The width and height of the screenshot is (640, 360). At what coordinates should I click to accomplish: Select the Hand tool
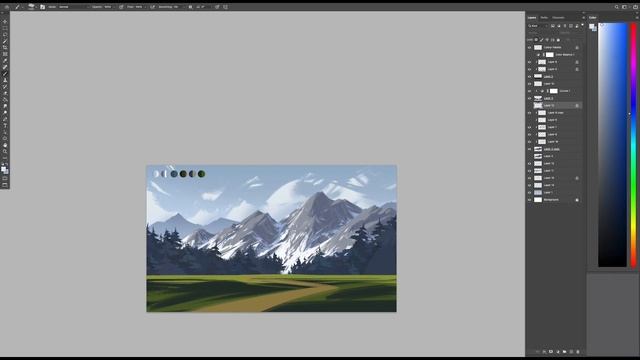[x=5, y=145]
